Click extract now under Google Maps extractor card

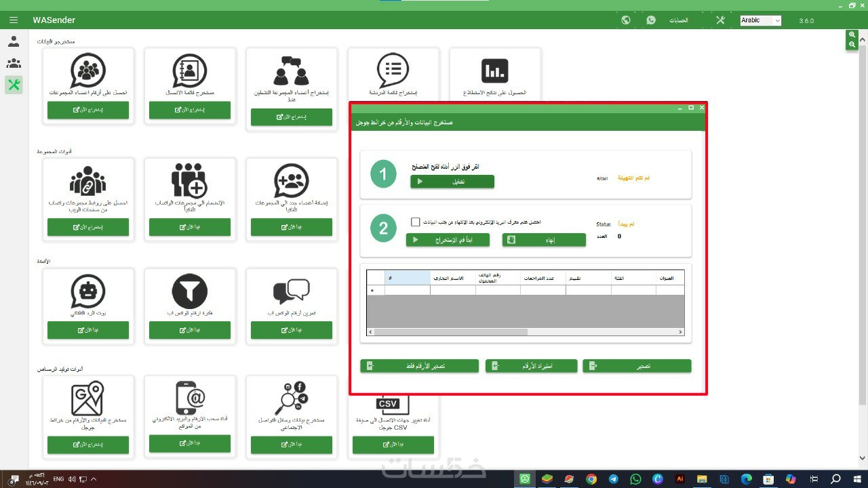point(88,445)
